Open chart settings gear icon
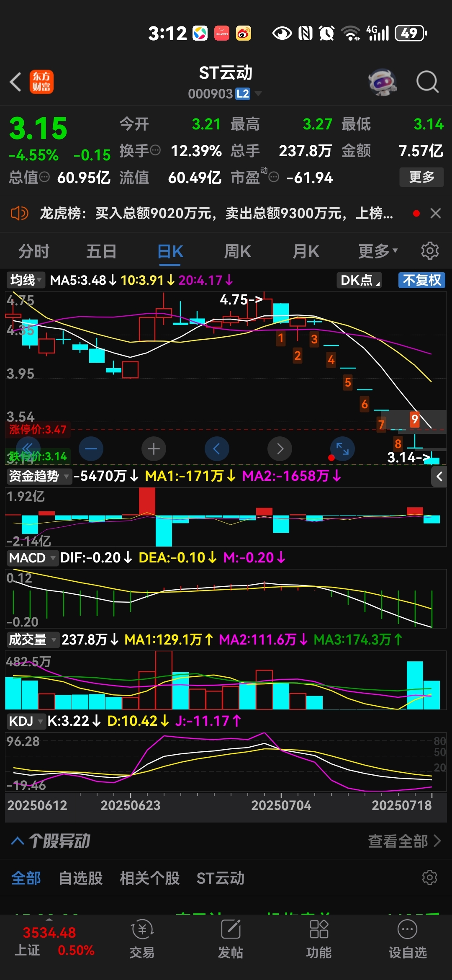This screenshot has width=452, height=980. [430, 251]
